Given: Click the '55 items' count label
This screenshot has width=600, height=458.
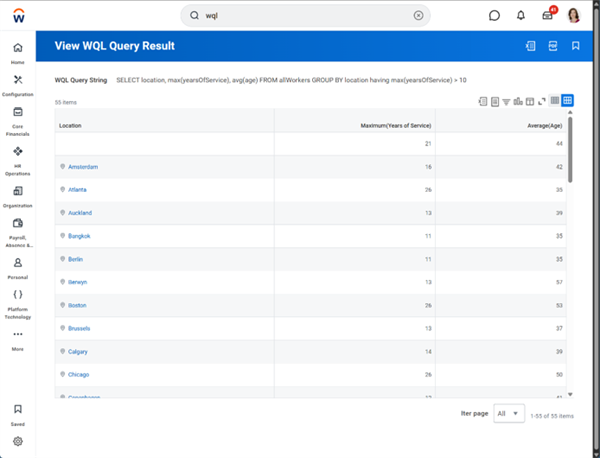Looking at the screenshot, I should [x=66, y=102].
